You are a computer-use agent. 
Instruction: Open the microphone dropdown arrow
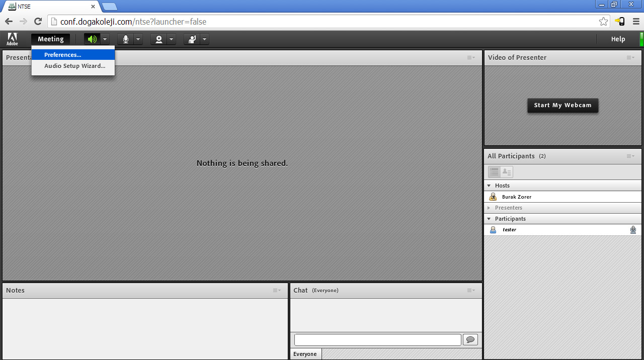point(138,39)
